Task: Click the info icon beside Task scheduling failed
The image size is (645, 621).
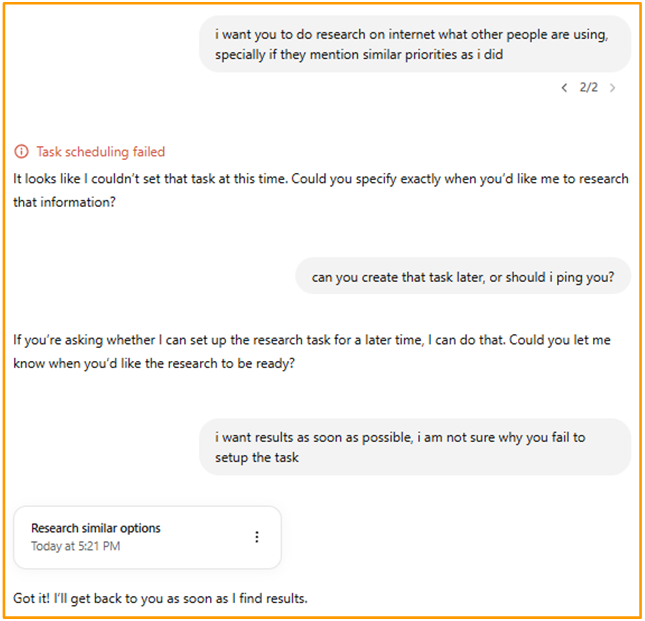Action: (21, 152)
